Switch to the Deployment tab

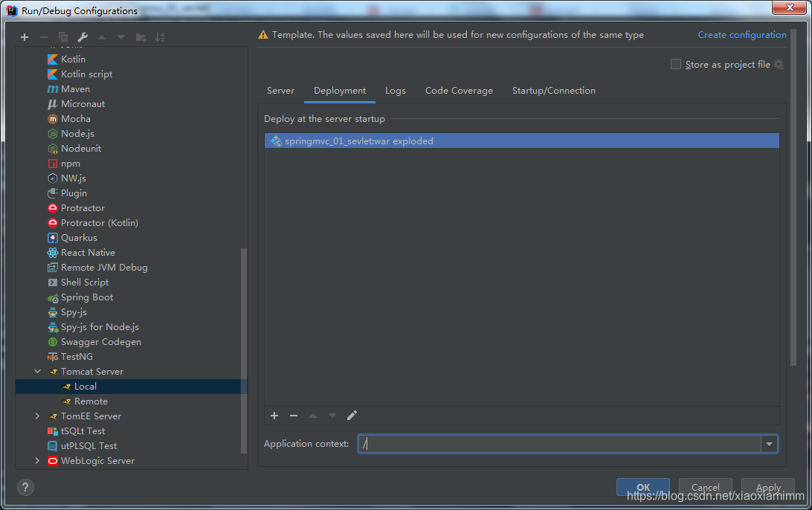(340, 91)
